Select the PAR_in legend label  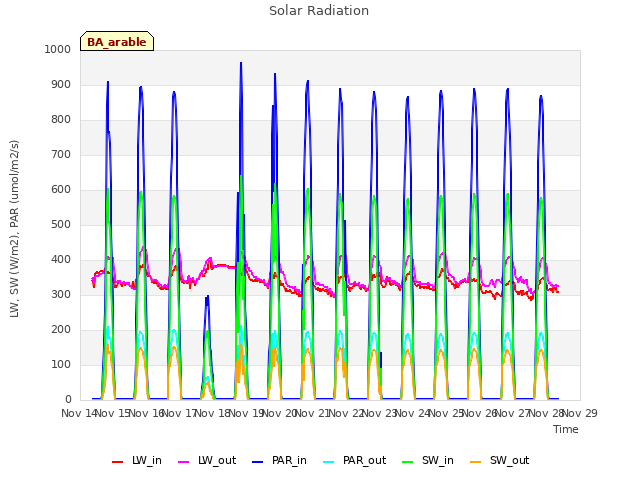click(x=289, y=460)
